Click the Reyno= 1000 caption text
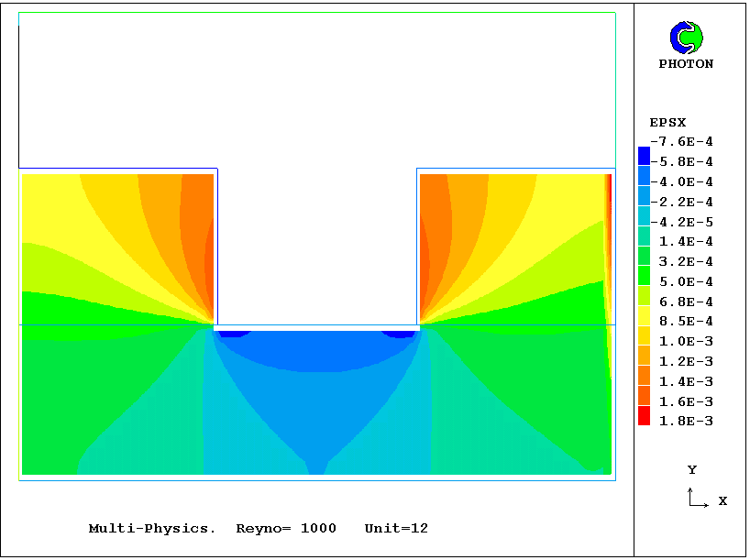The image size is (750, 560). point(286,529)
